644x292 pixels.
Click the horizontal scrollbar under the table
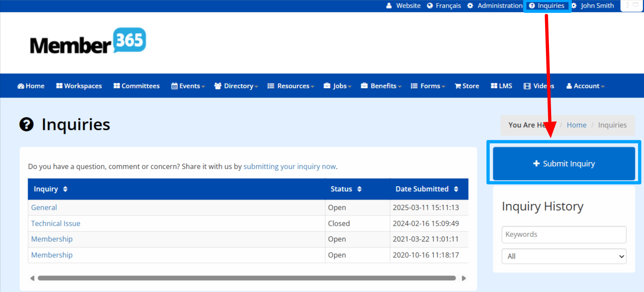(x=246, y=278)
